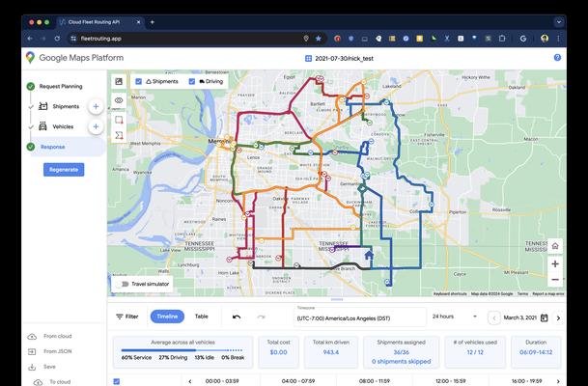The image size is (588, 386).
Task: Zoom in on the map
Action: tap(555, 263)
